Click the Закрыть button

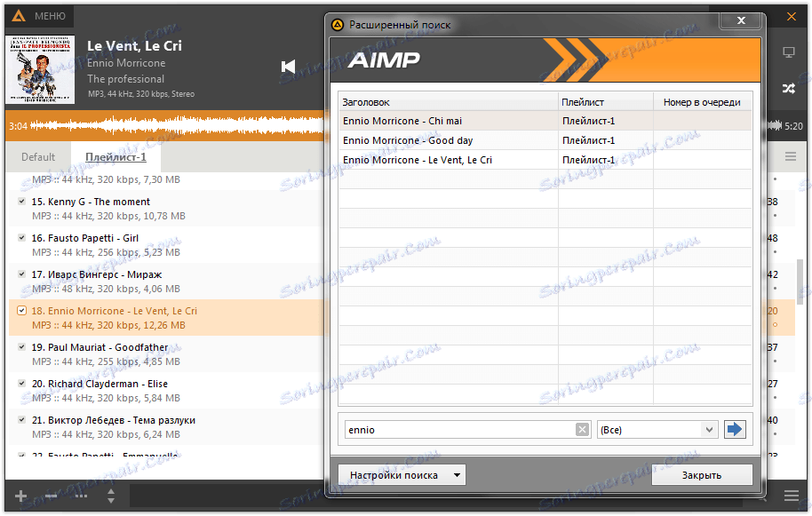702,474
